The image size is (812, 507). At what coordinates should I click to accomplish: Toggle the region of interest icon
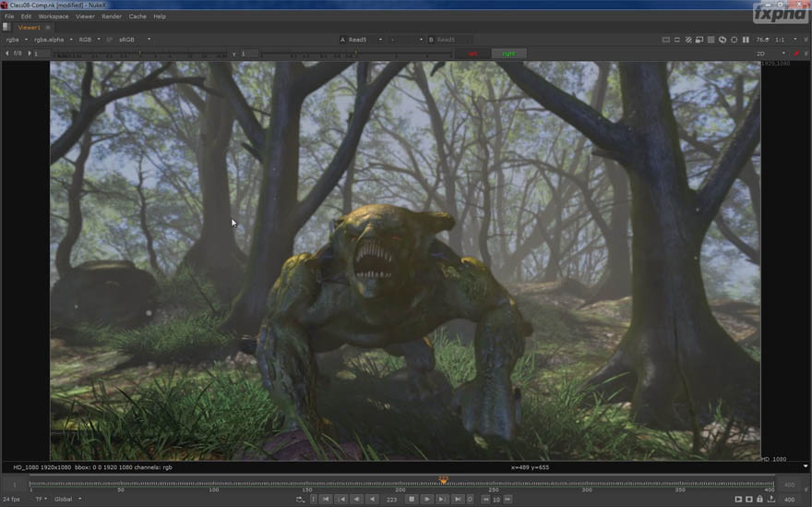tap(677, 40)
